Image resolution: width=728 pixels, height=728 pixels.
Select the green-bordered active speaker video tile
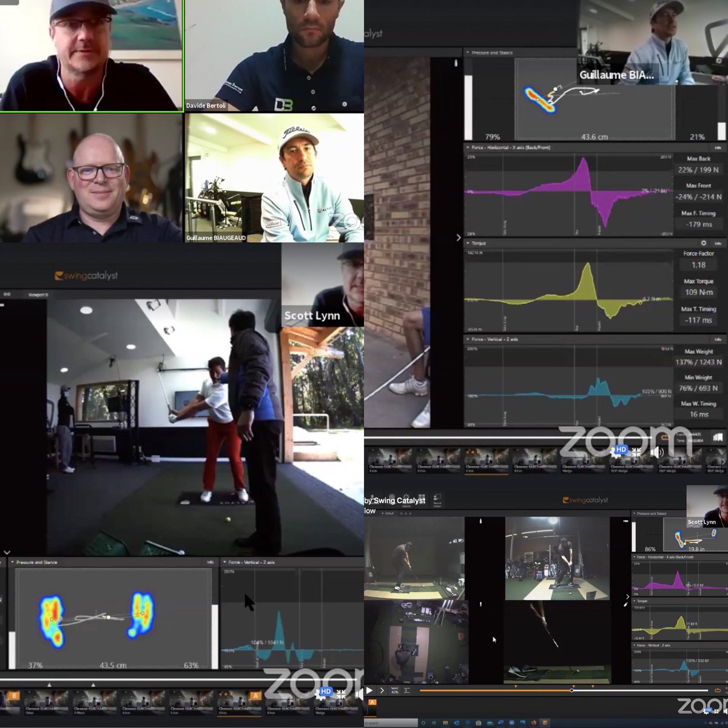click(91, 56)
